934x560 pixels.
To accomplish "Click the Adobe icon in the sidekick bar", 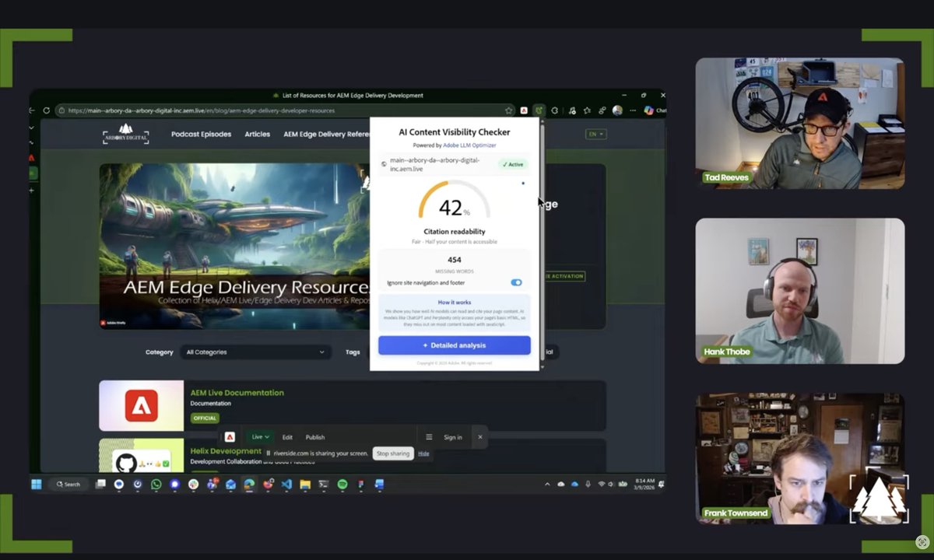I will coord(230,437).
